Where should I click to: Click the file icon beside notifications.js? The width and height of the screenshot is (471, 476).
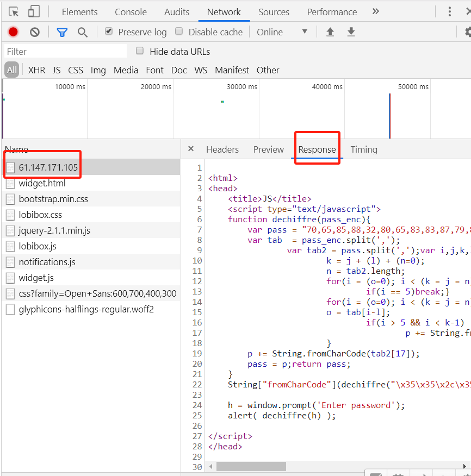coord(10,262)
